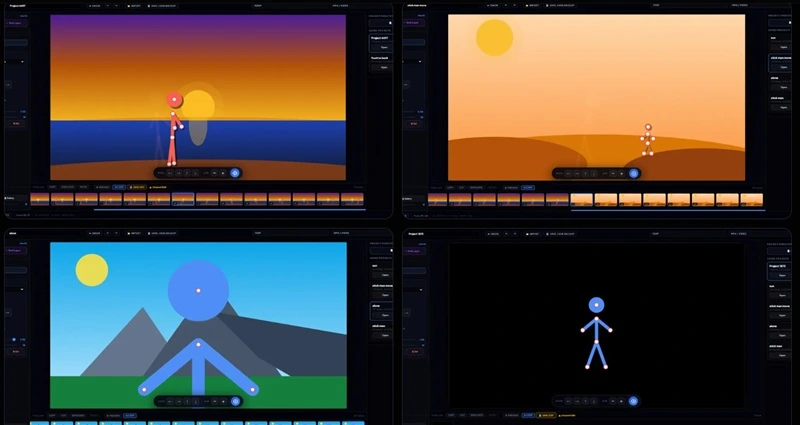The image size is (800, 425).
Task: Click the left arrow in sunset window's floating toolbar
Action: click(x=170, y=173)
